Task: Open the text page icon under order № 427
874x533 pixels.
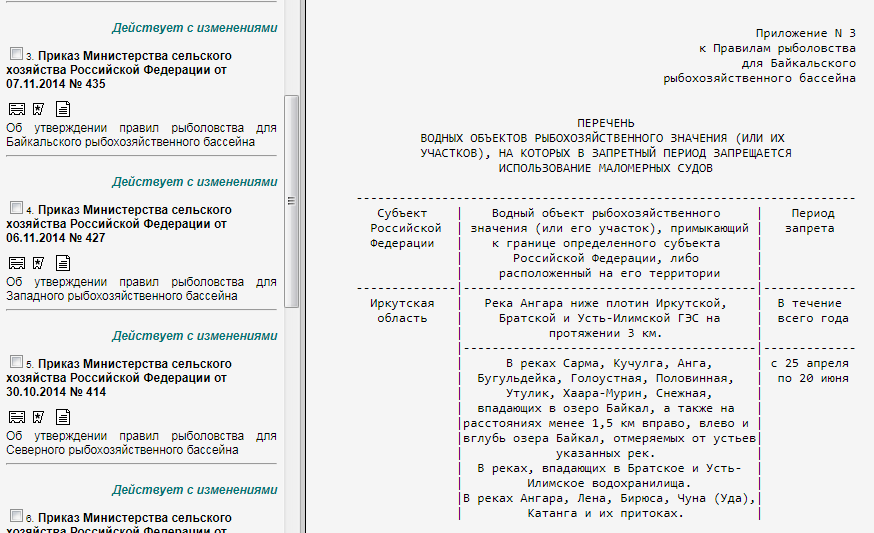Action: [62, 263]
